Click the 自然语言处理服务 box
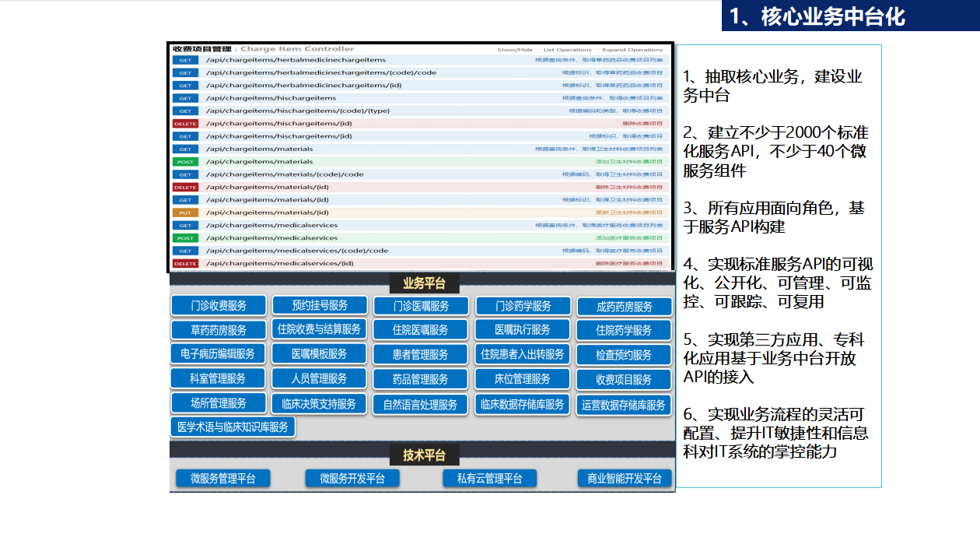The height and width of the screenshot is (548, 980). click(x=420, y=405)
